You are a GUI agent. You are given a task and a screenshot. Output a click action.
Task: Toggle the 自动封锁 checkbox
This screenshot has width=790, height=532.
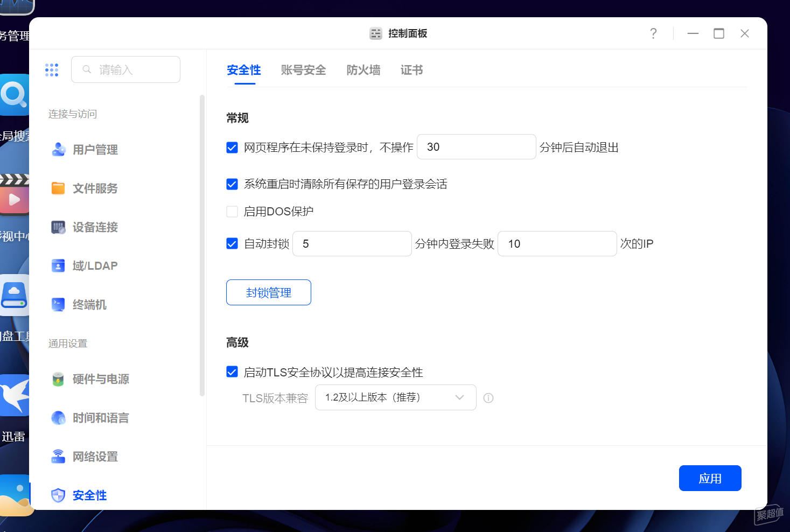232,243
